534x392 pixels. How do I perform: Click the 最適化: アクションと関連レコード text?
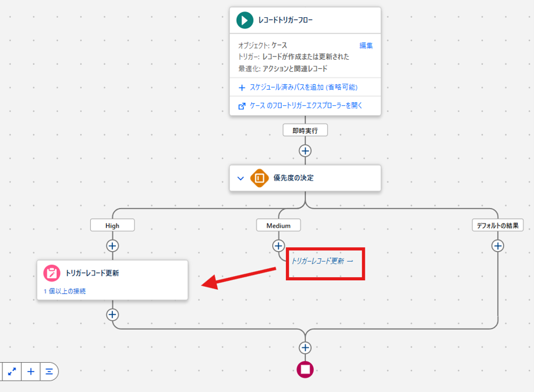click(283, 69)
